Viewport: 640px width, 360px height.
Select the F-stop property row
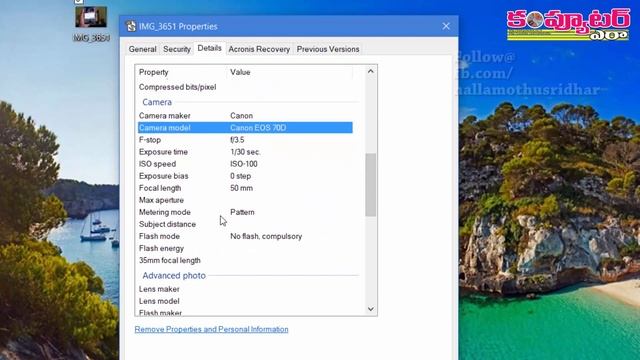click(x=245, y=140)
